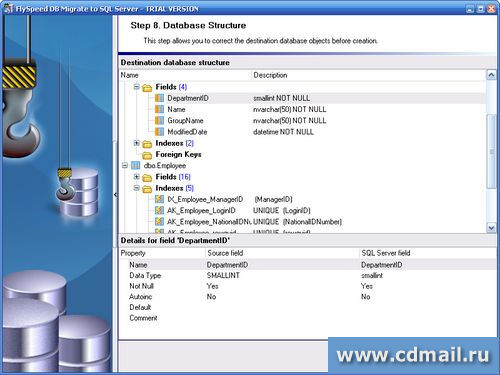Click 'smallint NOT NULL' description
This screenshot has height=375, width=500.
[281, 98]
